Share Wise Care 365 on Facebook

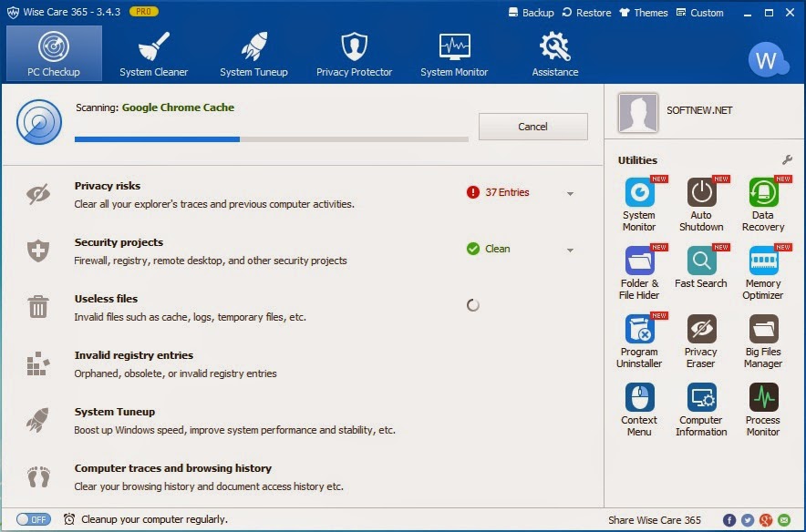click(728, 520)
